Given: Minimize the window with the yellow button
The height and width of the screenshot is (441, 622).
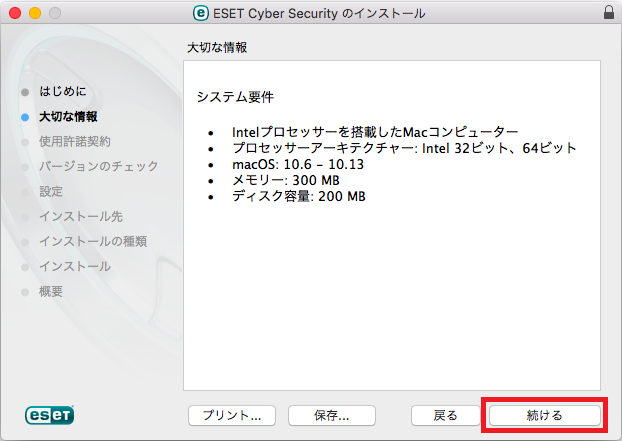Looking at the screenshot, I should click(x=35, y=13).
